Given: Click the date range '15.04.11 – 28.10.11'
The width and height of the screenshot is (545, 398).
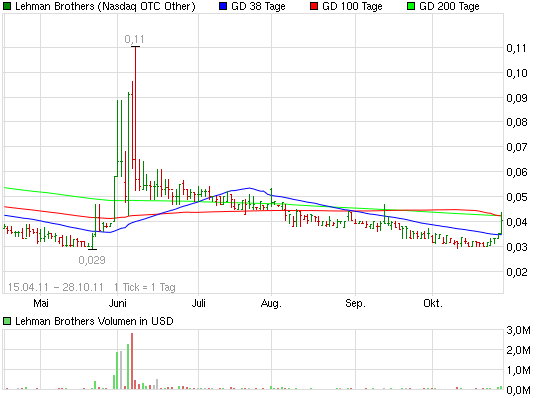Looking at the screenshot, I should 56,287.
